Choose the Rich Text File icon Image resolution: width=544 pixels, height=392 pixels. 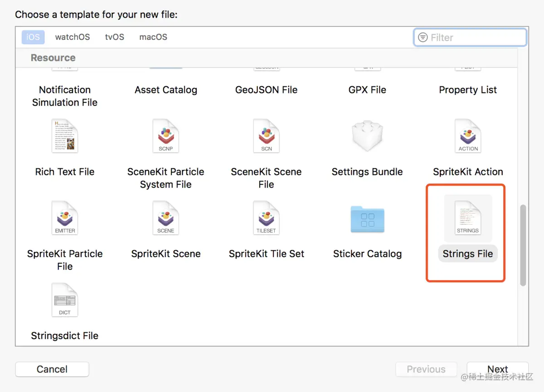pyautogui.click(x=65, y=136)
